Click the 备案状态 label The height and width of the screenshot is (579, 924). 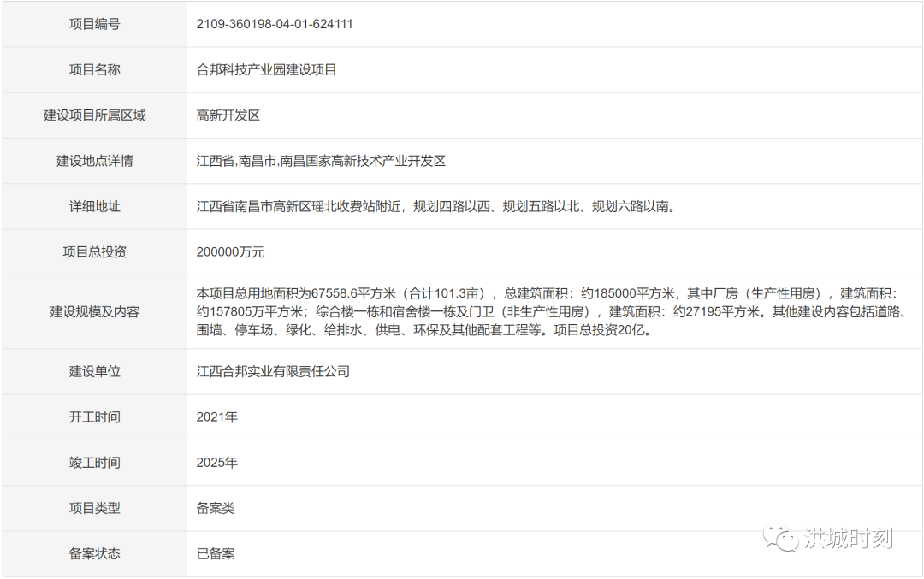coord(94,554)
